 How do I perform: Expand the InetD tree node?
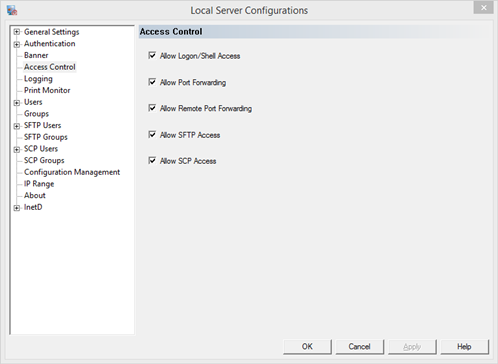(x=16, y=208)
